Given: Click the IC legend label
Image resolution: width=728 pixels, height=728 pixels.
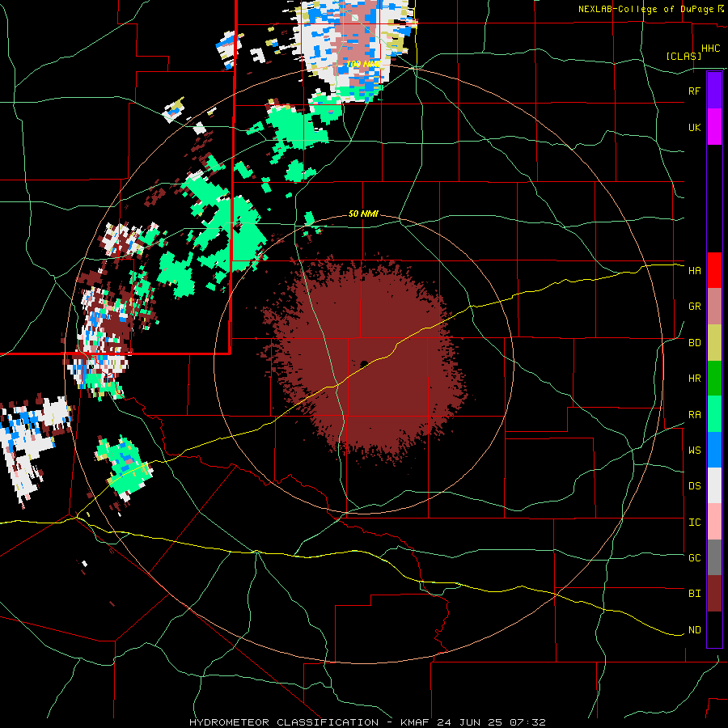Looking at the screenshot, I should click(x=695, y=523).
